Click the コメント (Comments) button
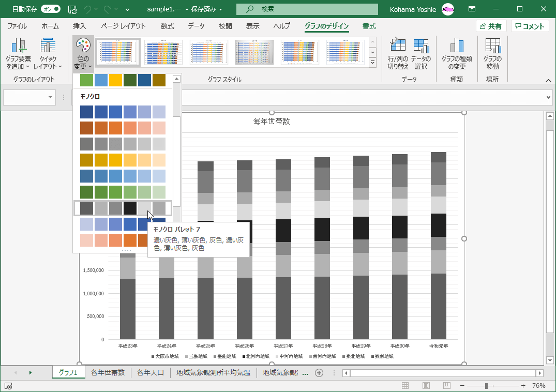Screen dimensions: 556x392 tap(530, 26)
